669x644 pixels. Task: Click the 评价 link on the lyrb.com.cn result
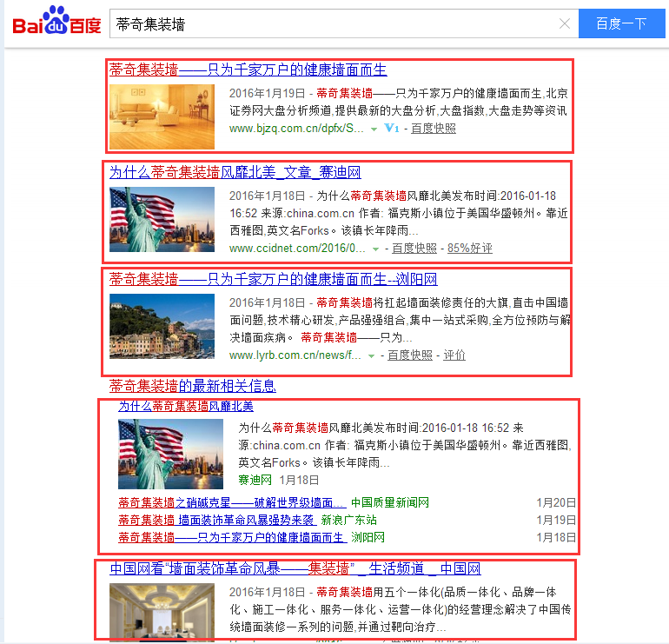click(454, 355)
